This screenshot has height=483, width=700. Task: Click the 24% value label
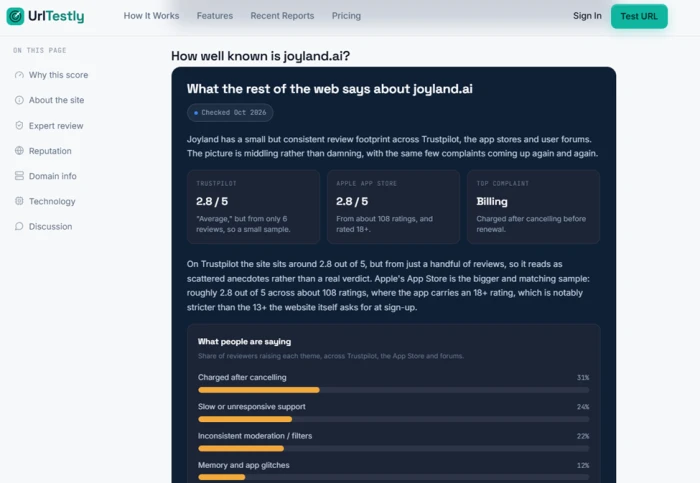(583, 407)
